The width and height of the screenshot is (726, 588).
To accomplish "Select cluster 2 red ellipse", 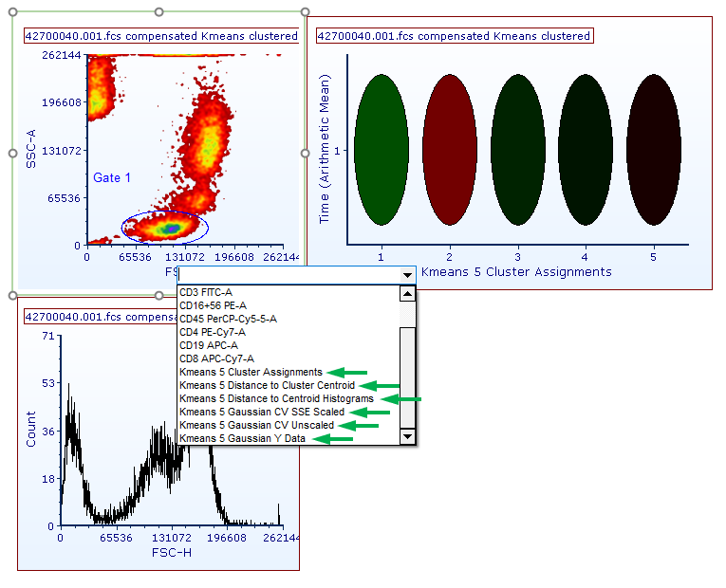I will (450, 150).
